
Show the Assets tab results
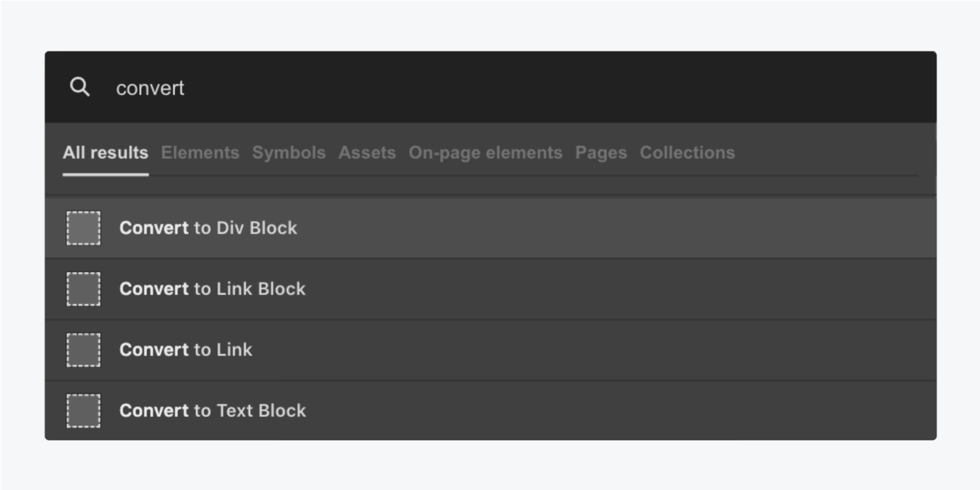pos(367,153)
